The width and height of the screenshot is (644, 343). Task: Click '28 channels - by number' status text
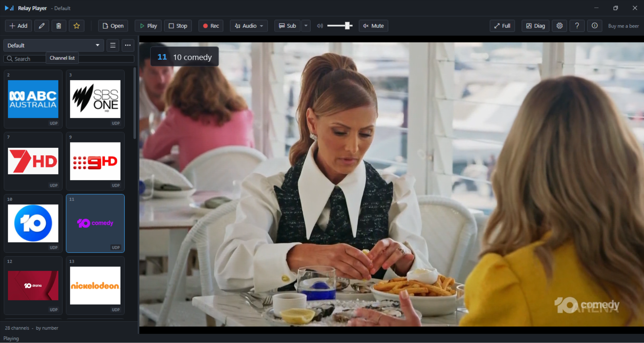tap(32, 328)
